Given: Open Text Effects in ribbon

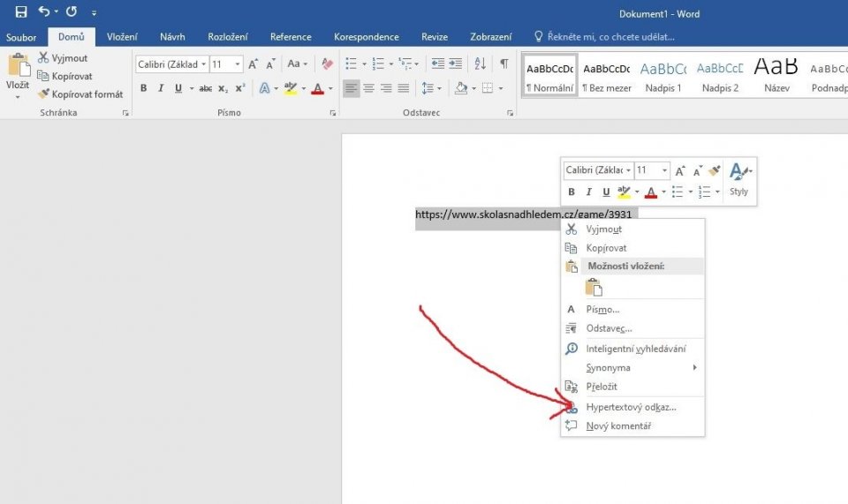Looking at the screenshot, I should click(x=264, y=88).
